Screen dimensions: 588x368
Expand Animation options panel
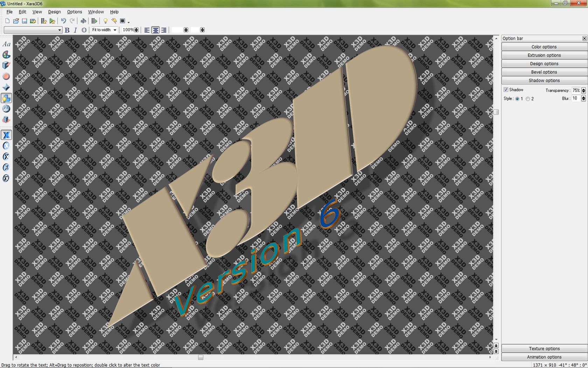pyautogui.click(x=544, y=357)
